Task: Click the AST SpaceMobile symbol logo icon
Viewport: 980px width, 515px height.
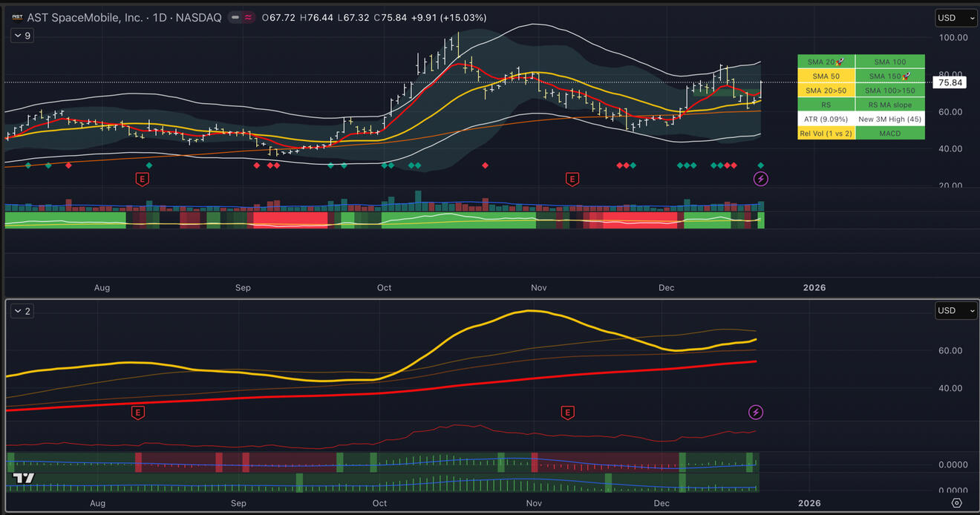Action: 16,18
